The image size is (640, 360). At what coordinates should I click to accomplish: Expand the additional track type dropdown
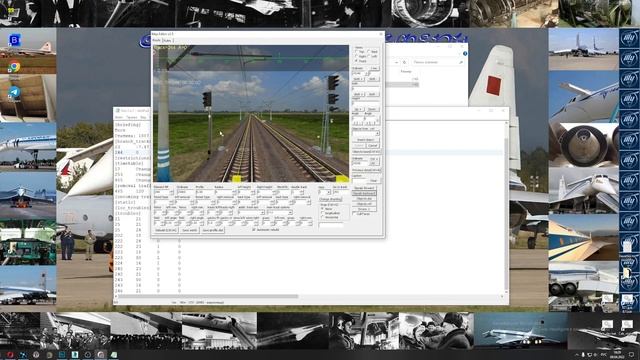(x=262, y=213)
